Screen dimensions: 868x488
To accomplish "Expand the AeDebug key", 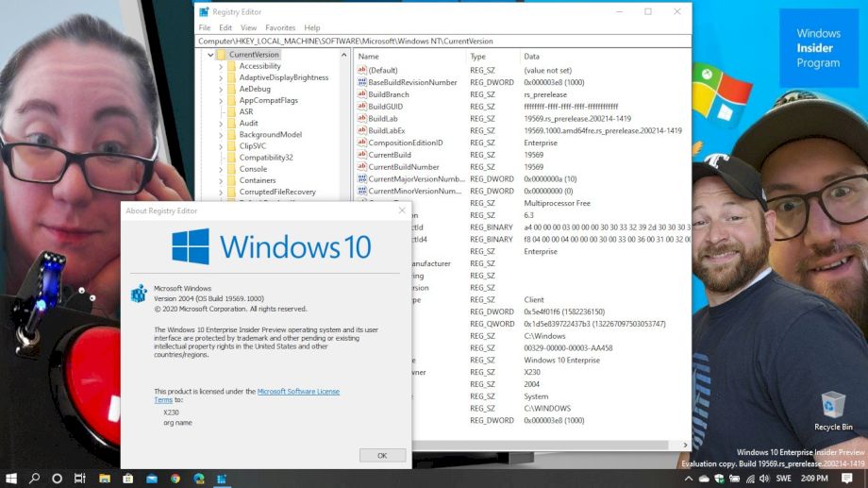I will click(x=221, y=89).
